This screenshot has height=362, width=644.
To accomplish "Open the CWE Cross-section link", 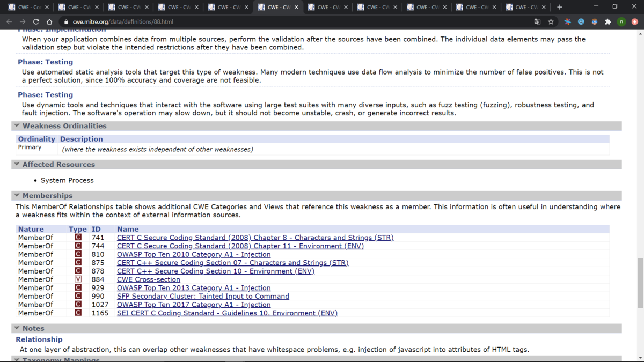I will coord(149,279).
